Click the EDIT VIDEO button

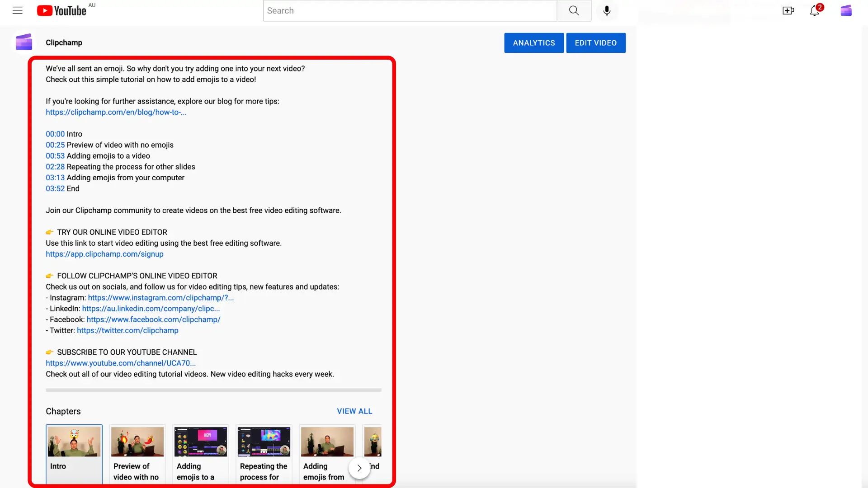595,42
